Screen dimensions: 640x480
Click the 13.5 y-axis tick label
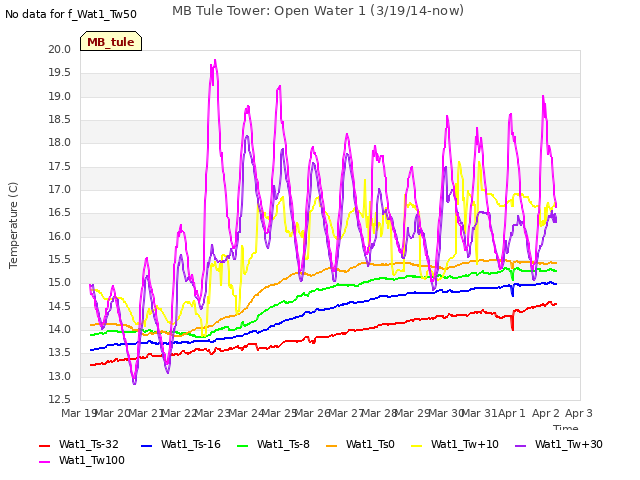[x=60, y=353]
